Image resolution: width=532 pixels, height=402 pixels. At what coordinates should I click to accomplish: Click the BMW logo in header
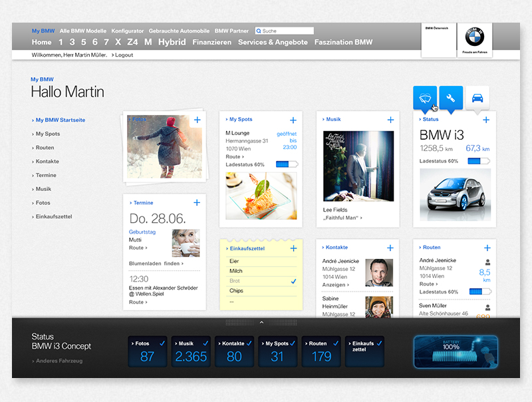pos(475,37)
